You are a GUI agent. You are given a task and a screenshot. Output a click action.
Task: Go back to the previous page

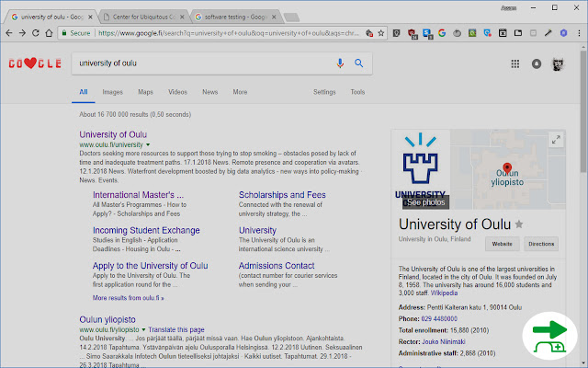click(9, 33)
